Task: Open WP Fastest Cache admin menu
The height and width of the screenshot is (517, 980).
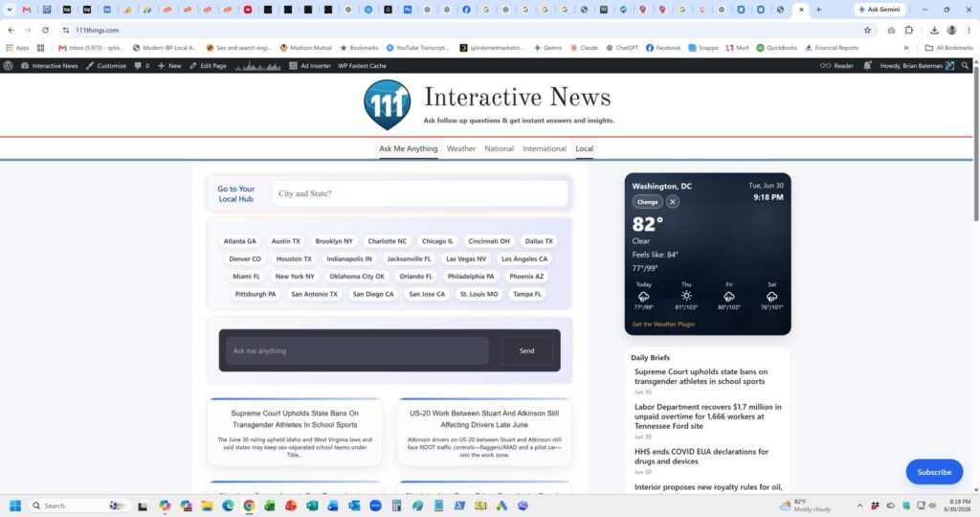Action: [x=362, y=66]
